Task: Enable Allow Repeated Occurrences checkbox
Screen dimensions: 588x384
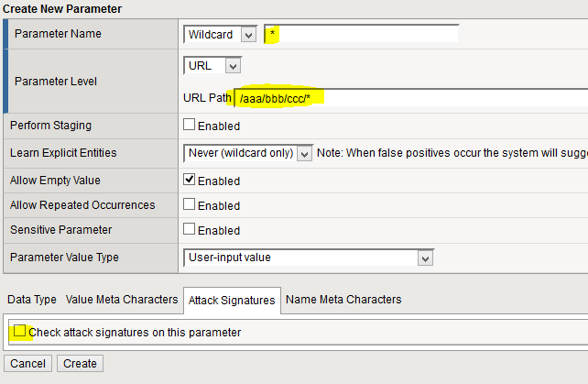Action: click(x=190, y=205)
